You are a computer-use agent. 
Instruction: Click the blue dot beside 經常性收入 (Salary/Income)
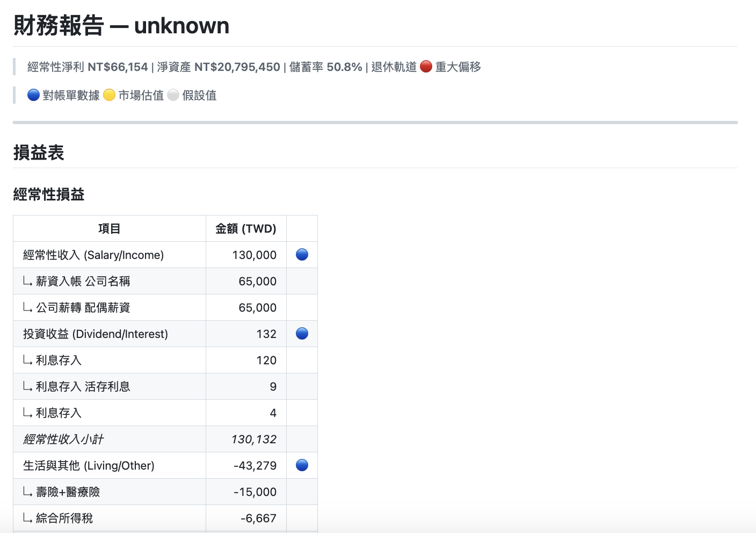[x=301, y=255]
